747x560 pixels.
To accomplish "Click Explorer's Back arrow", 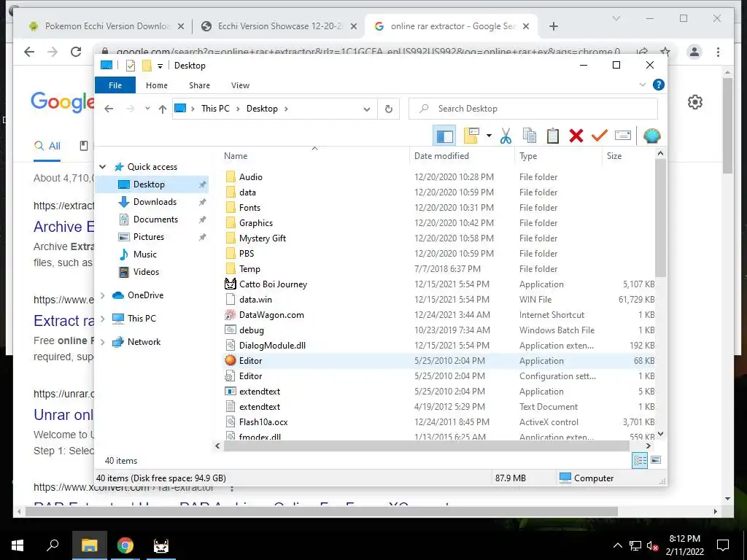I will (109, 109).
